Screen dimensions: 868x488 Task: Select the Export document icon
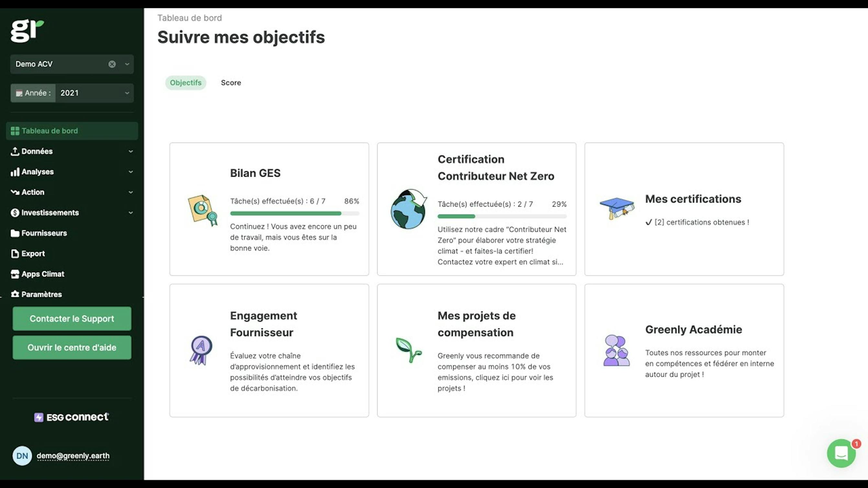(x=15, y=253)
